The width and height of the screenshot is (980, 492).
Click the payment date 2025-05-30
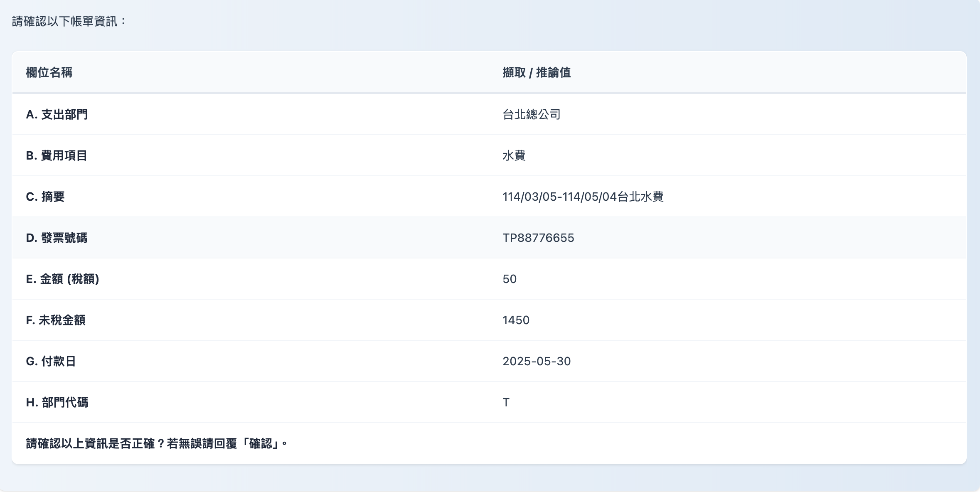click(537, 361)
